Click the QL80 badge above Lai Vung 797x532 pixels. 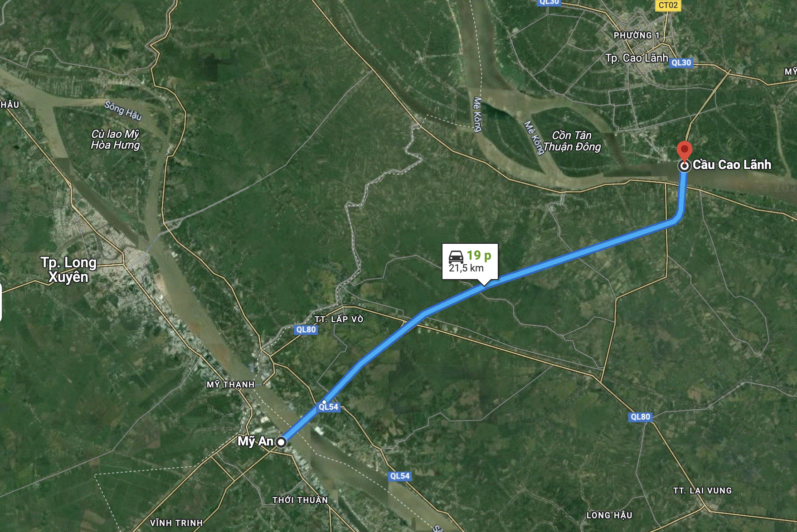(641, 416)
